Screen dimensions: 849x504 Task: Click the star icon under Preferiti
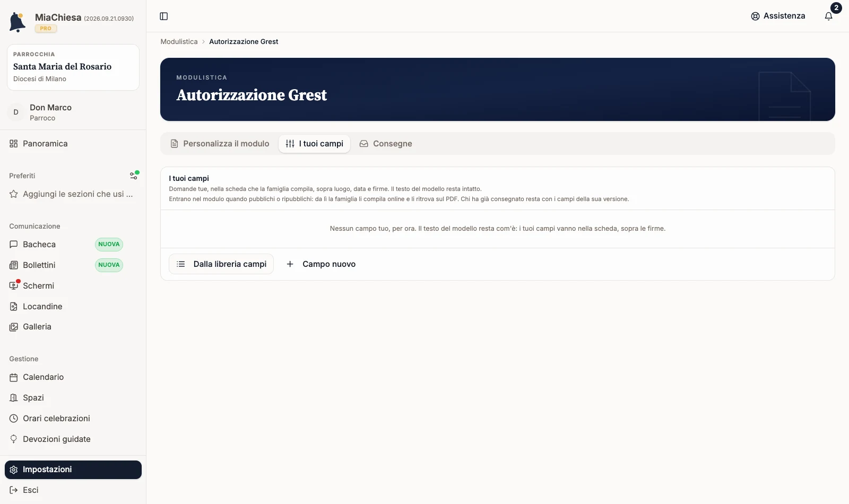click(x=14, y=194)
